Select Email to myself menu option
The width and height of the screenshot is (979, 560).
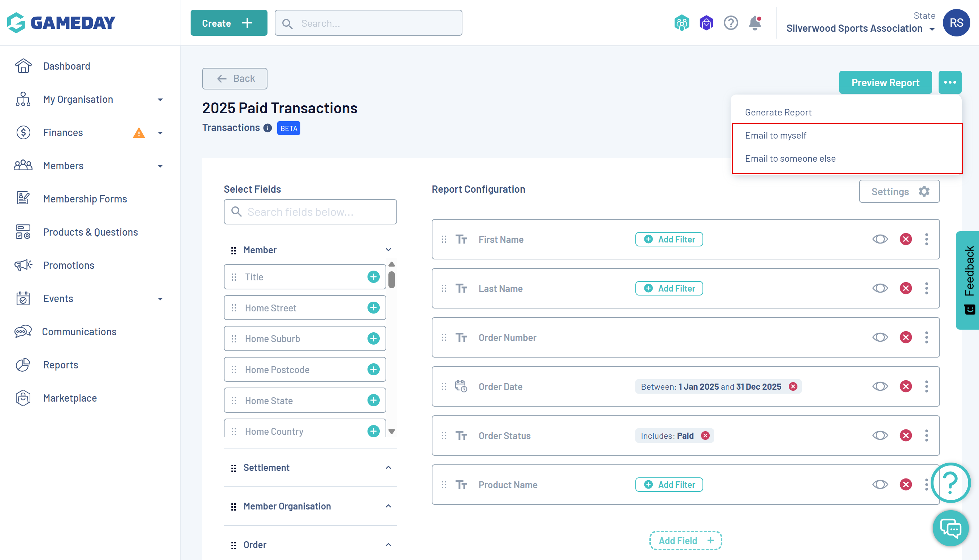pyautogui.click(x=775, y=135)
